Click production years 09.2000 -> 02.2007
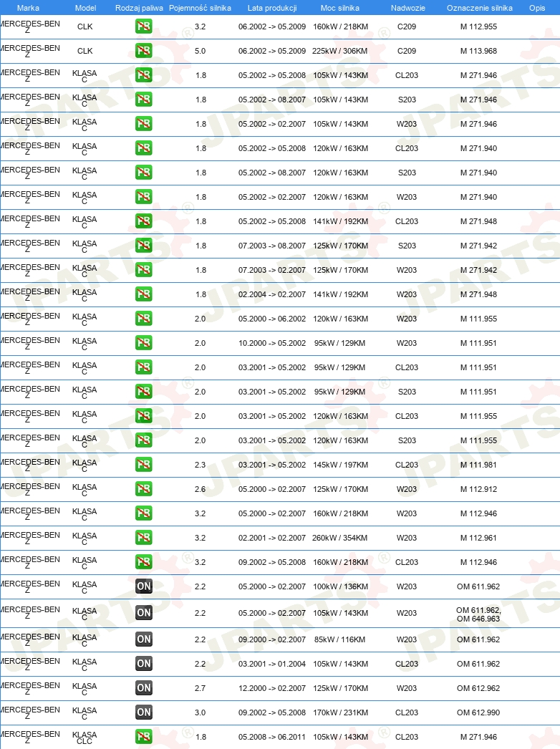Screen dimensions: 560x749 272,640
